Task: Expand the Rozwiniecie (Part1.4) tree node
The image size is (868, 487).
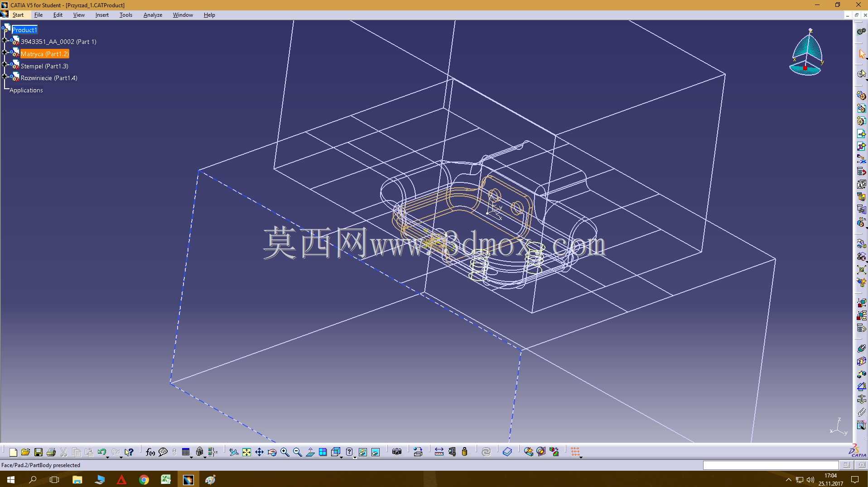Action: 5,76
